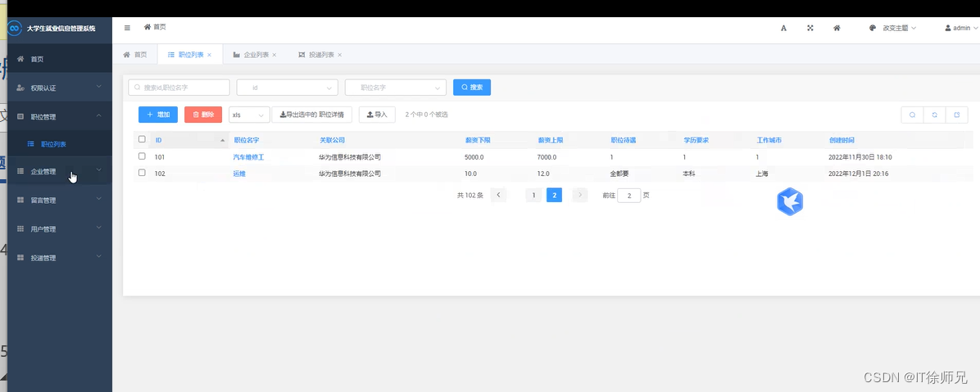Collapse 职位管理 in the sidebar
Image resolution: width=980 pixels, height=392 pixels.
tap(59, 117)
